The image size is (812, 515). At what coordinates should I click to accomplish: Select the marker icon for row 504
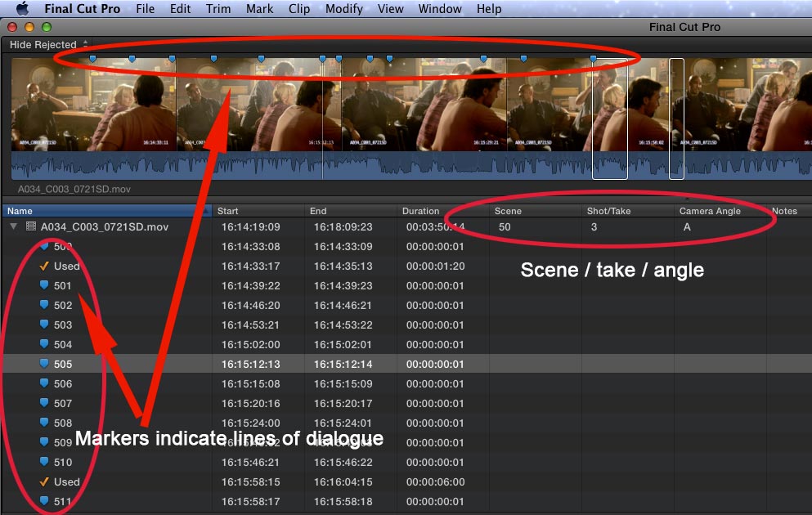[44, 344]
